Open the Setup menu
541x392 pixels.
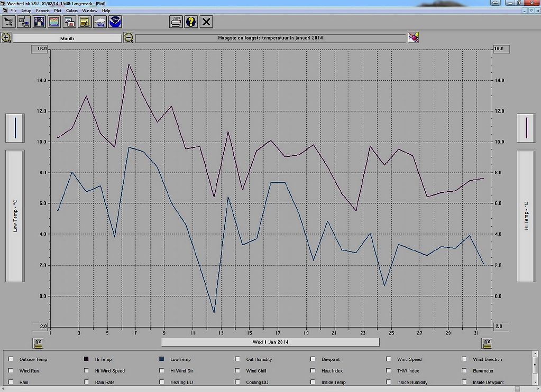(x=26, y=11)
